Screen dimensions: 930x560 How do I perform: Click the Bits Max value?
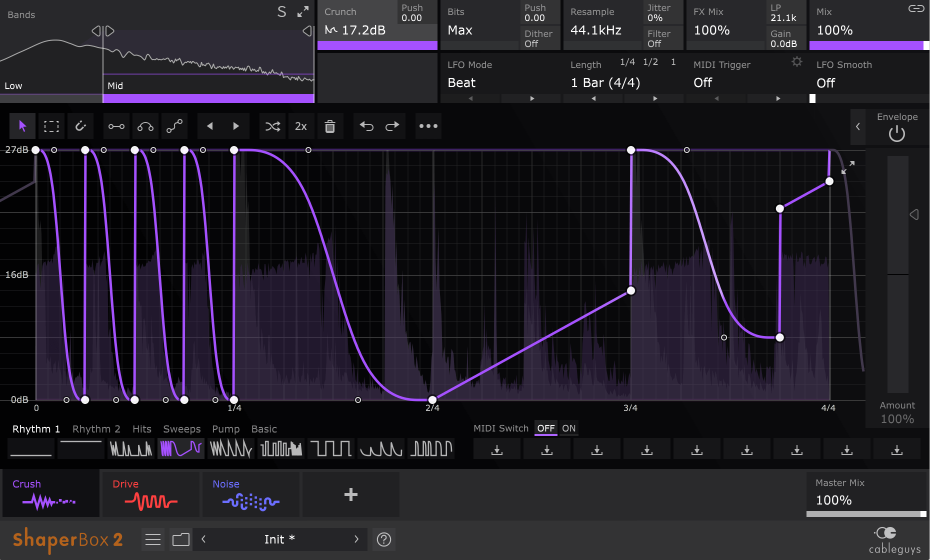(x=460, y=30)
